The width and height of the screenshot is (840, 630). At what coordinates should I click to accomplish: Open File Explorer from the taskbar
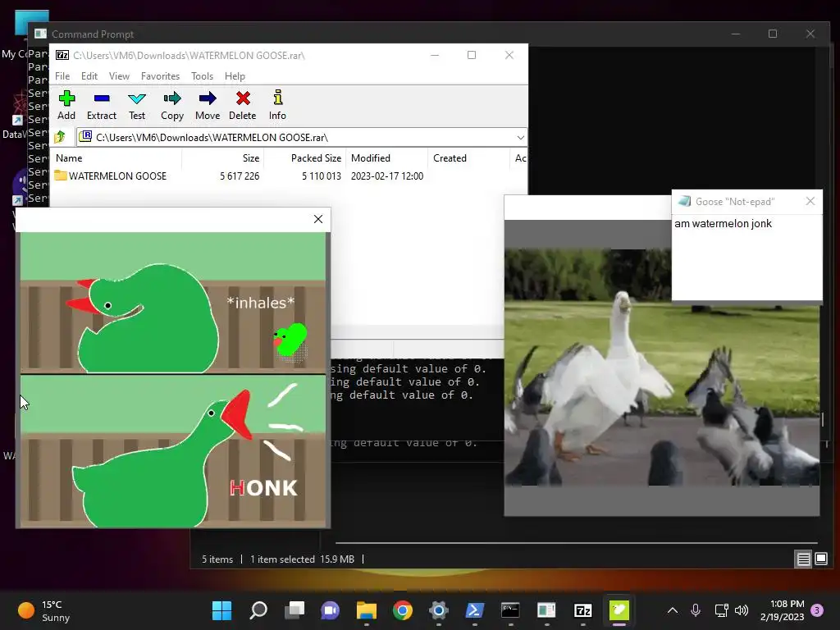pyautogui.click(x=367, y=610)
